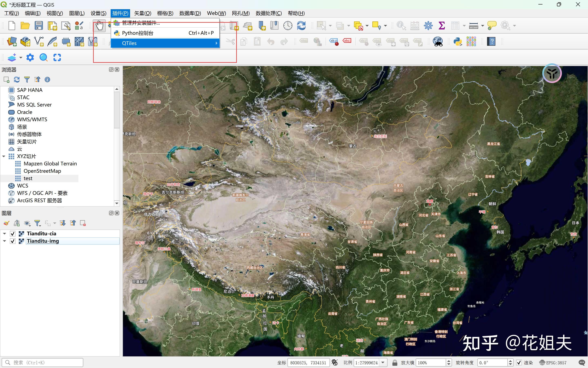Select Python控制台 menu entry
This screenshot has height=368, width=588.
(165, 33)
